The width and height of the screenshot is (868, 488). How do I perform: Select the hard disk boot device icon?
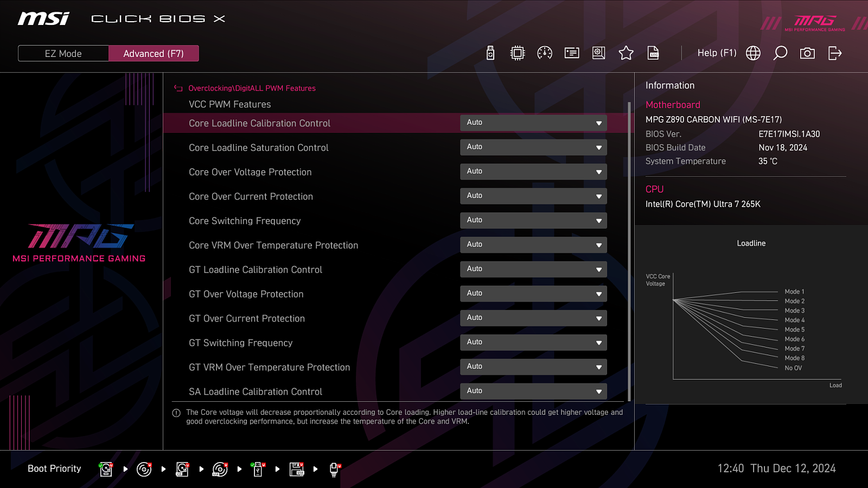pyautogui.click(x=106, y=469)
